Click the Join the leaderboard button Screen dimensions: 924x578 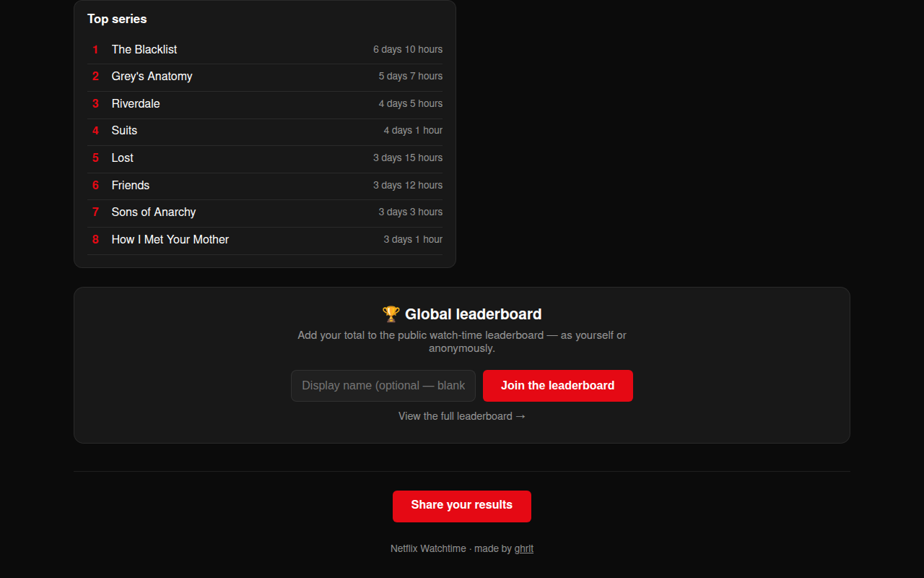coord(558,386)
